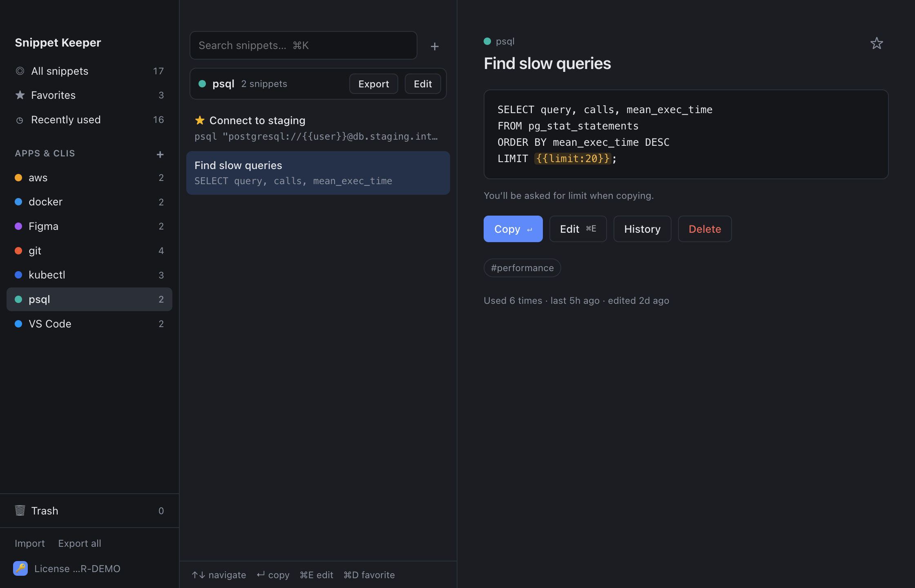Select the docker app in sidebar

(89, 202)
